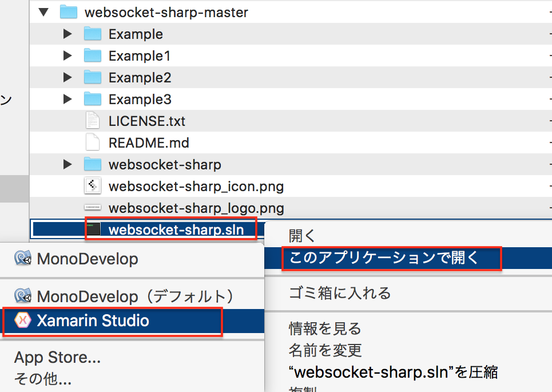The height and width of the screenshot is (392, 552).
Task: Click the top MonoDevelop app icon
Action: click(x=23, y=258)
